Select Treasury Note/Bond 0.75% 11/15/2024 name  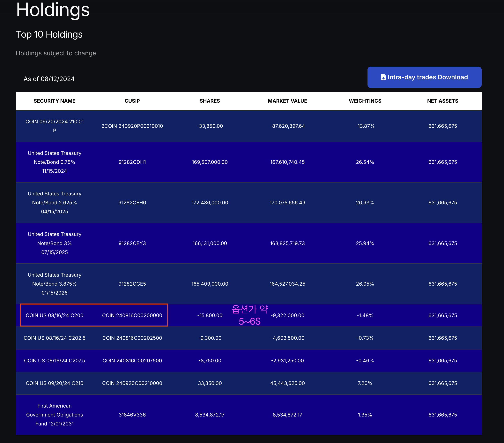click(55, 162)
